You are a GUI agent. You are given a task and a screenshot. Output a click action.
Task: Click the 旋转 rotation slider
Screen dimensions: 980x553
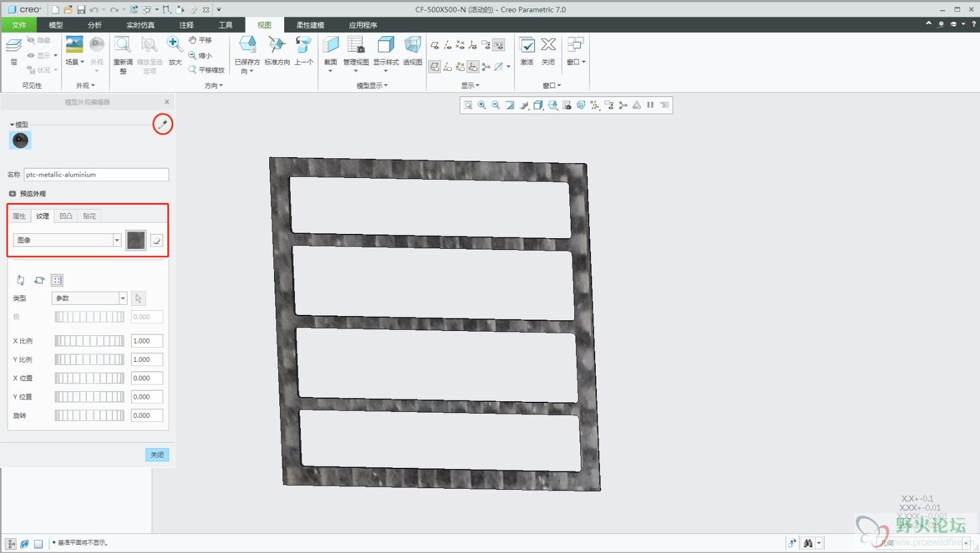pos(89,415)
